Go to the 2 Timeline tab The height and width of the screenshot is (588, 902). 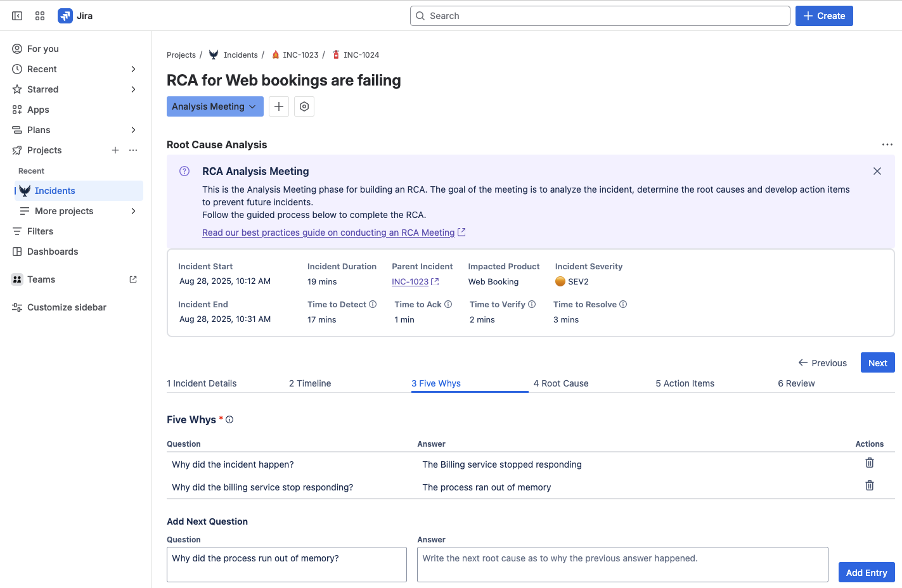tap(310, 383)
